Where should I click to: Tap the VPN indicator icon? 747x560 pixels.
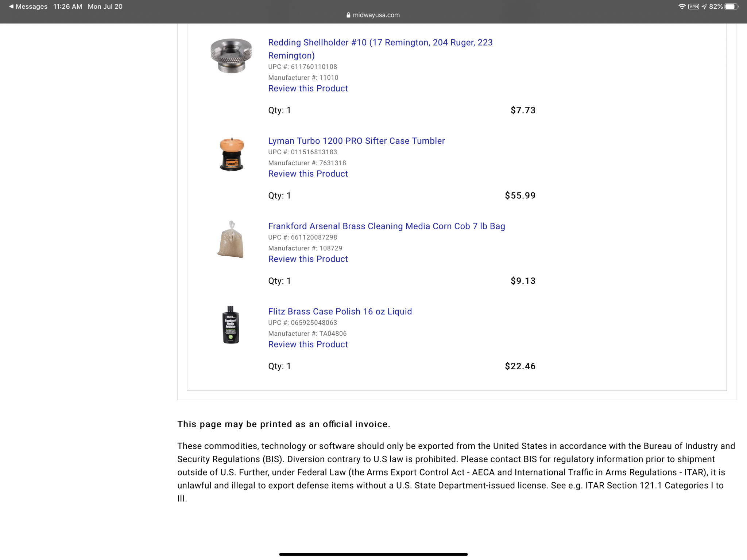[x=693, y=7]
